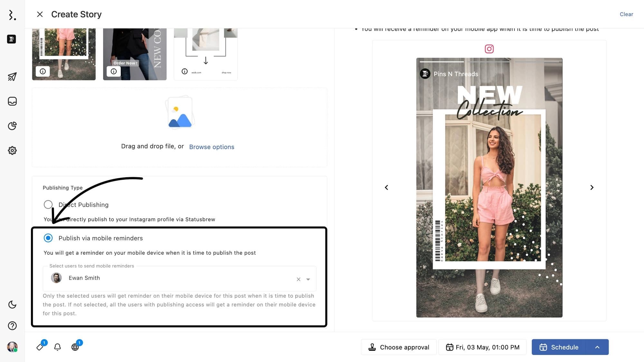The height and width of the screenshot is (362, 644).
Task: Click the Schedule button dropdown arrow
Action: [598, 347]
